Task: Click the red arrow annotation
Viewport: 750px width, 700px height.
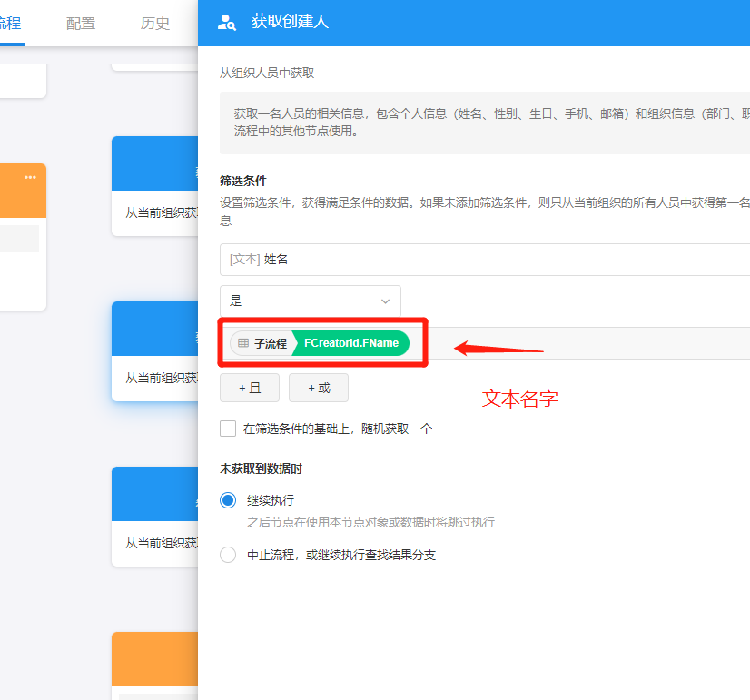Action: pos(498,349)
